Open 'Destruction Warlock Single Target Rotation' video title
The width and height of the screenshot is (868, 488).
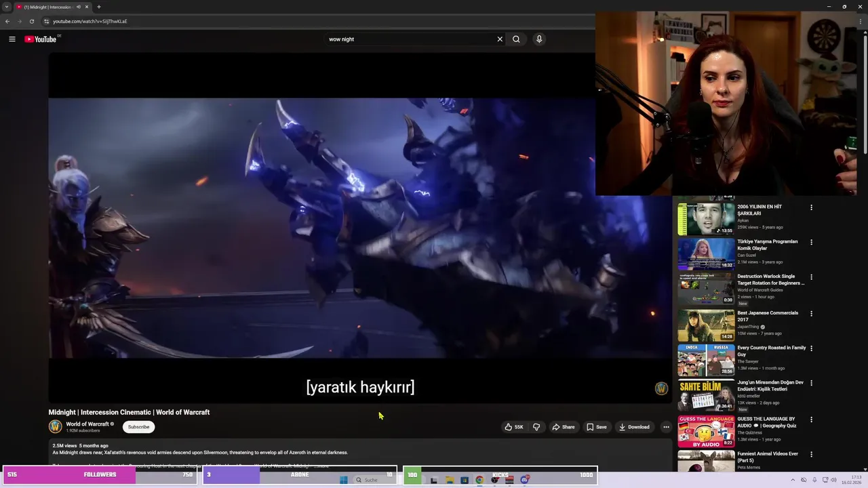coord(771,280)
